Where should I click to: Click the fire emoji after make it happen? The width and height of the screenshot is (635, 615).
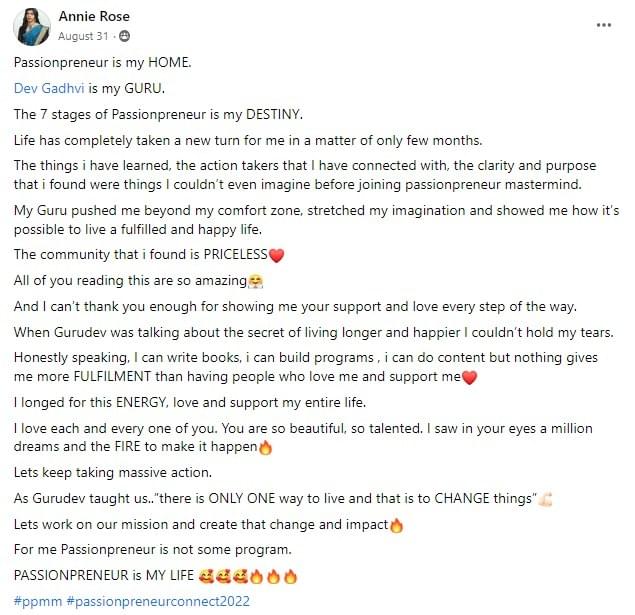tap(265, 448)
